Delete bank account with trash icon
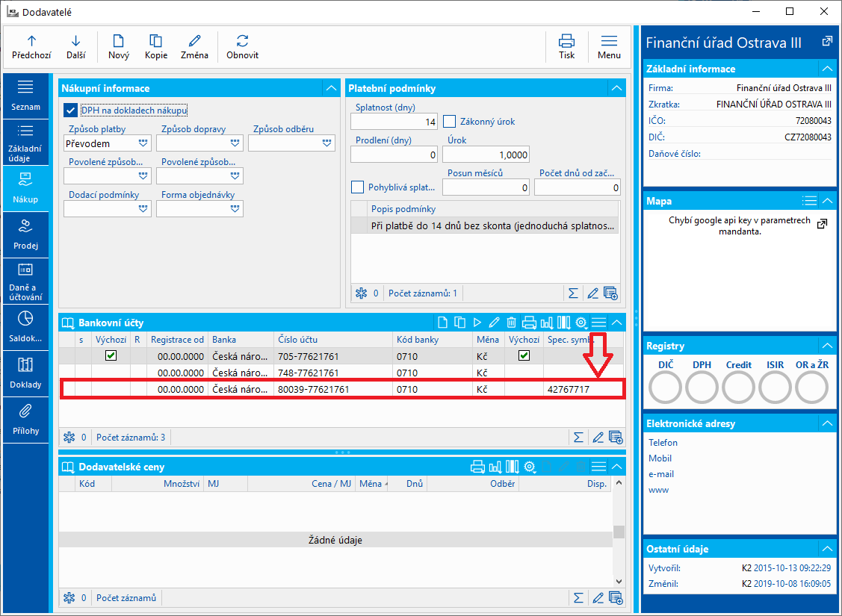 click(511, 323)
